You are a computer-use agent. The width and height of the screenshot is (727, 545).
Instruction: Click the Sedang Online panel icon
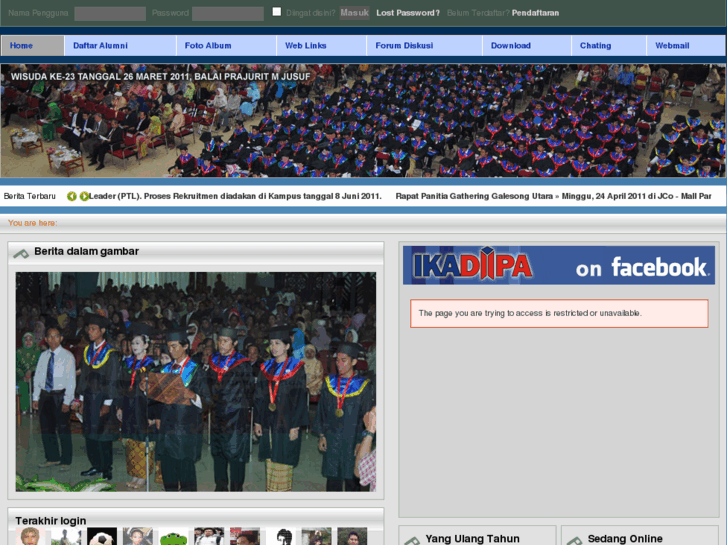[x=574, y=540]
